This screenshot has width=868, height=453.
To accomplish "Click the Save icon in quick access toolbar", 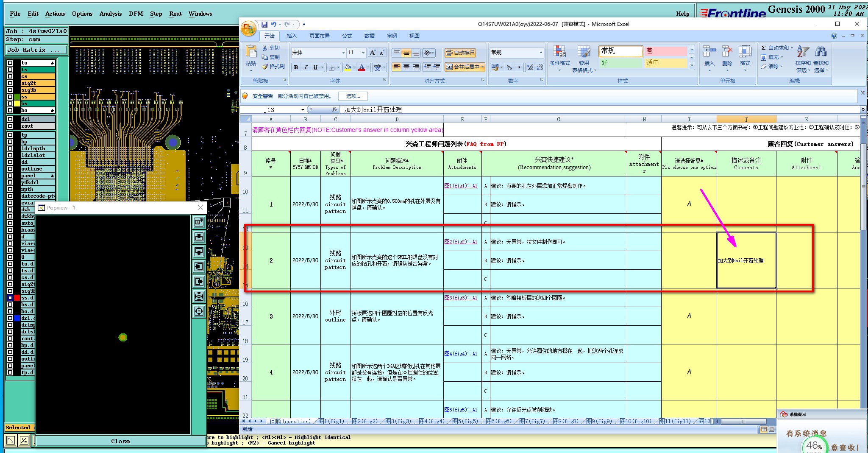I will [264, 25].
